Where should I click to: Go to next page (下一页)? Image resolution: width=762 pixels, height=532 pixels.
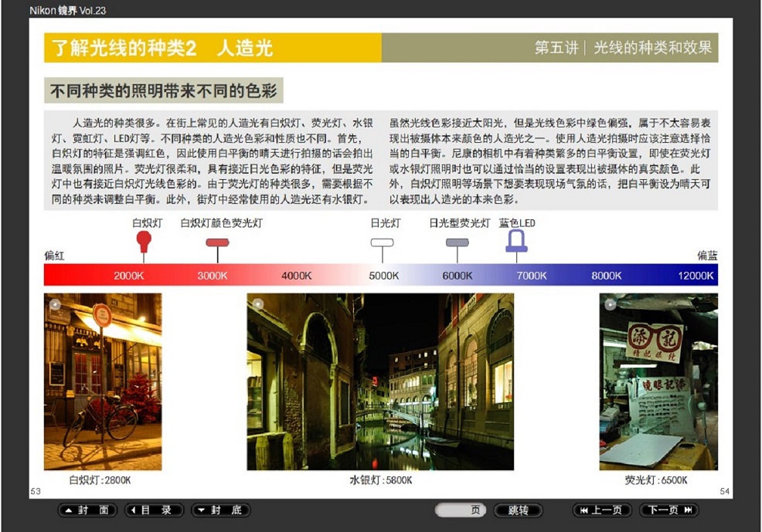pos(668,510)
